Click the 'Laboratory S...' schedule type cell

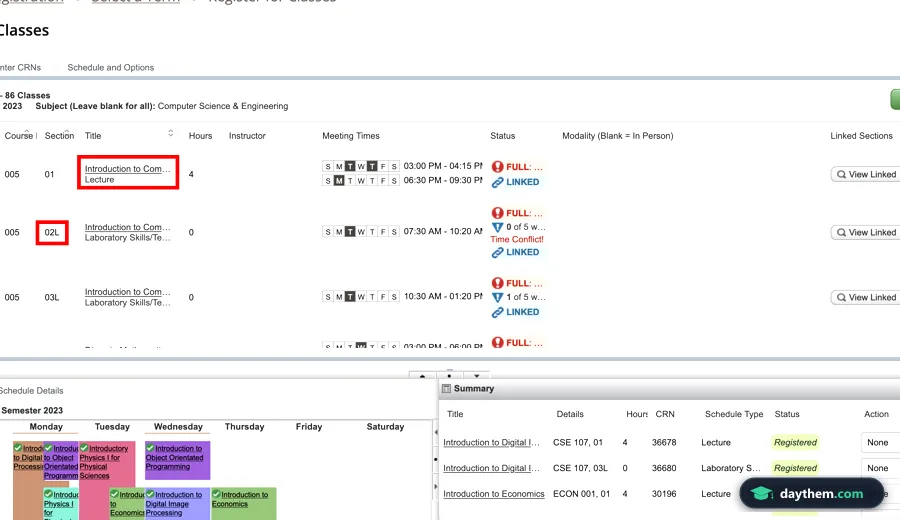730,468
